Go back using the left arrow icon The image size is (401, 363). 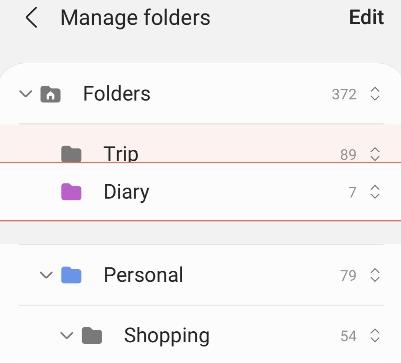click(32, 18)
